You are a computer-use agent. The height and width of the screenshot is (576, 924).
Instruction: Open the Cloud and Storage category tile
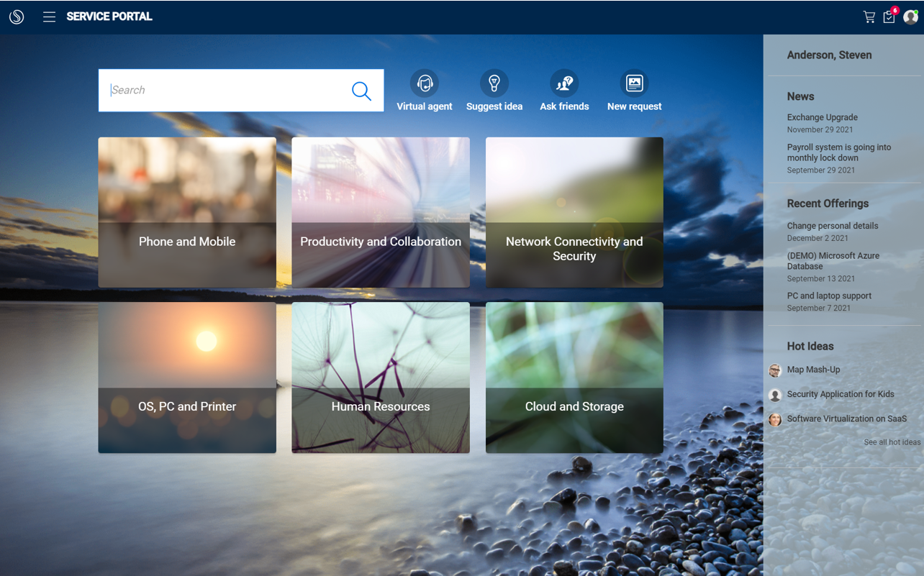coord(574,378)
